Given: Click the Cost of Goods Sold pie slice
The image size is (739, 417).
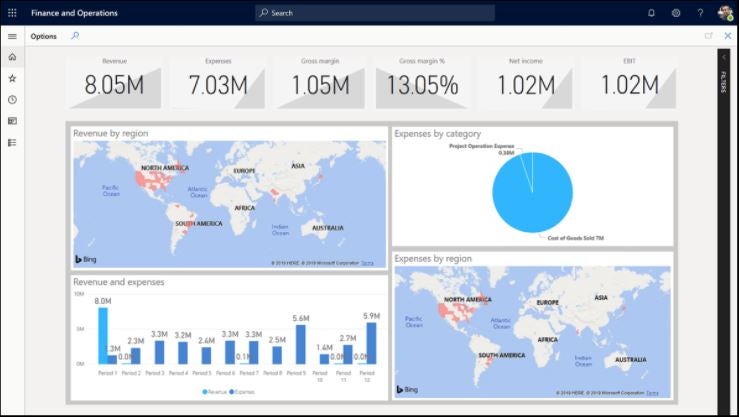Looking at the screenshot, I should click(x=533, y=198).
